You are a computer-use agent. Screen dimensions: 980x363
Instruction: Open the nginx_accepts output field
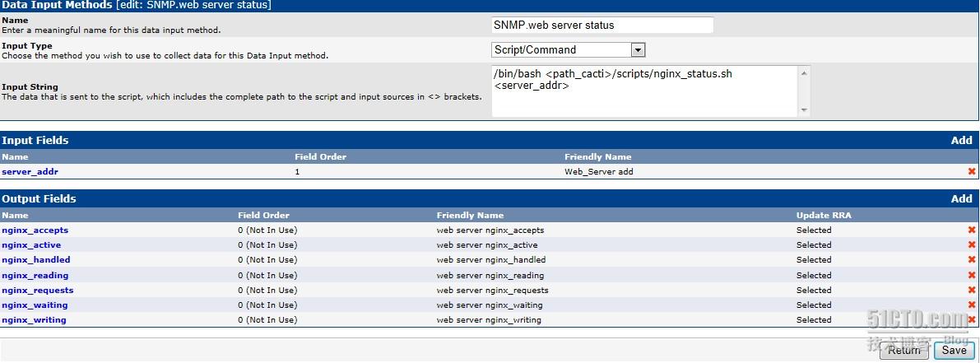(x=35, y=230)
